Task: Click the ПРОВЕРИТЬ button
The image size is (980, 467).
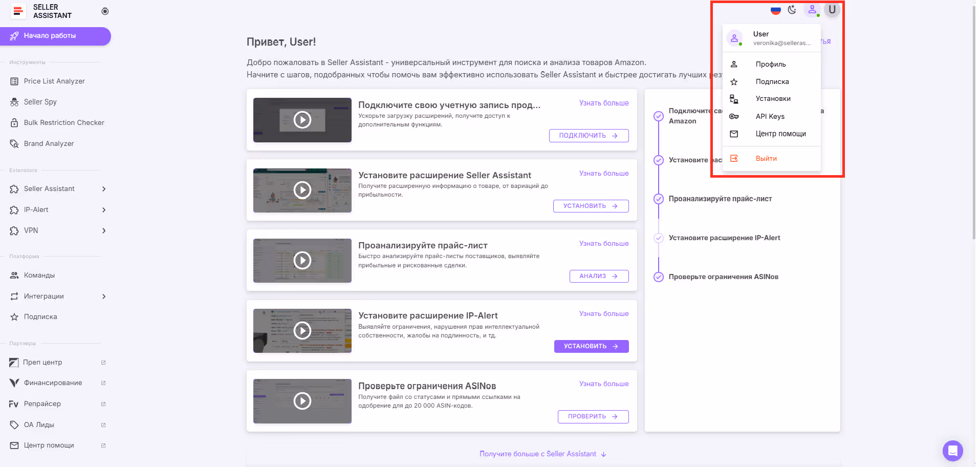Action: pyautogui.click(x=593, y=416)
